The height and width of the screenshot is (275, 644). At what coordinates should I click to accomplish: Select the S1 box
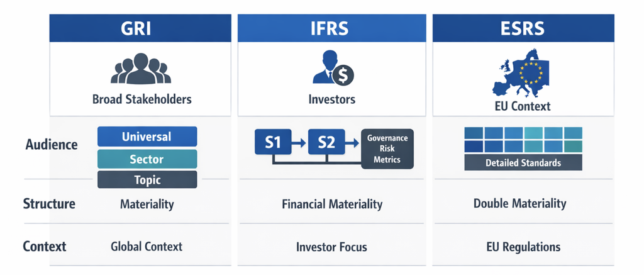[273, 142]
